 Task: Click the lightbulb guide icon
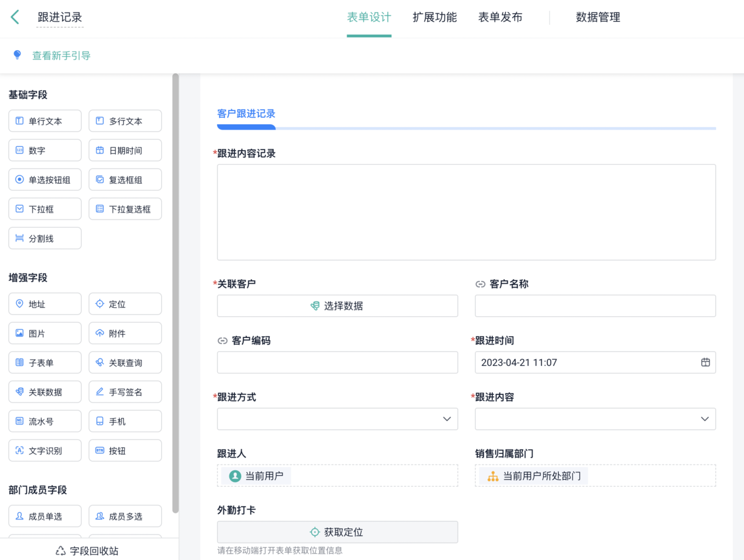[17, 55]
